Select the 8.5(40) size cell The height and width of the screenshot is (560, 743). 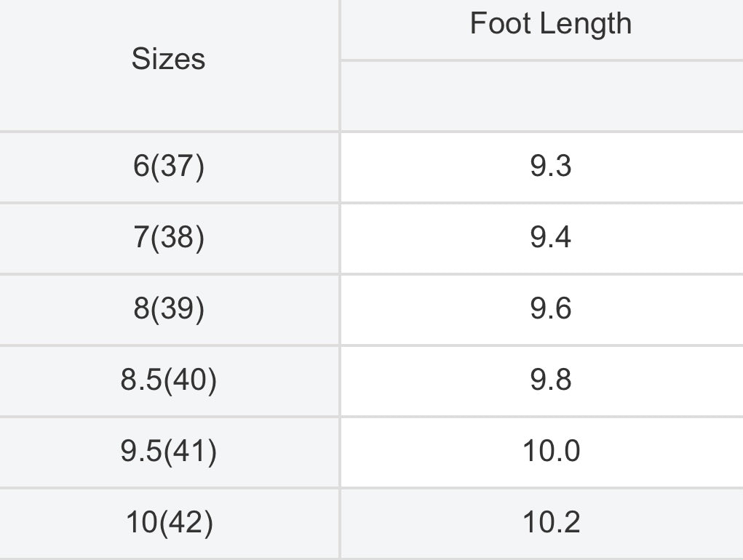click(169, 380)
